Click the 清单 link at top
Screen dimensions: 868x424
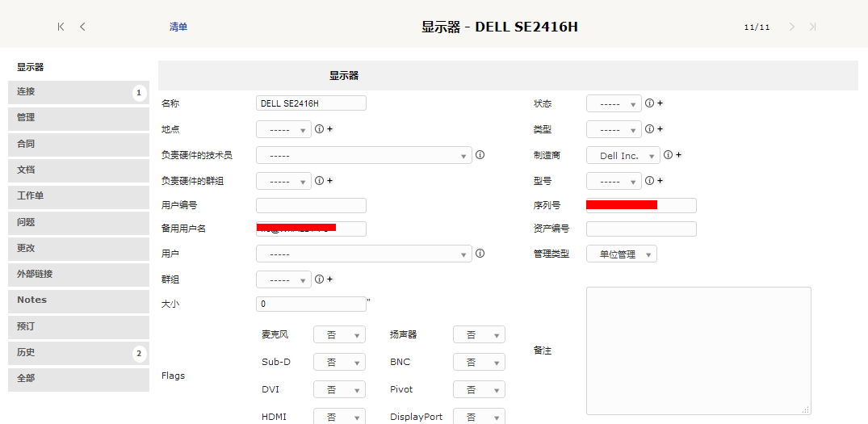178,27
